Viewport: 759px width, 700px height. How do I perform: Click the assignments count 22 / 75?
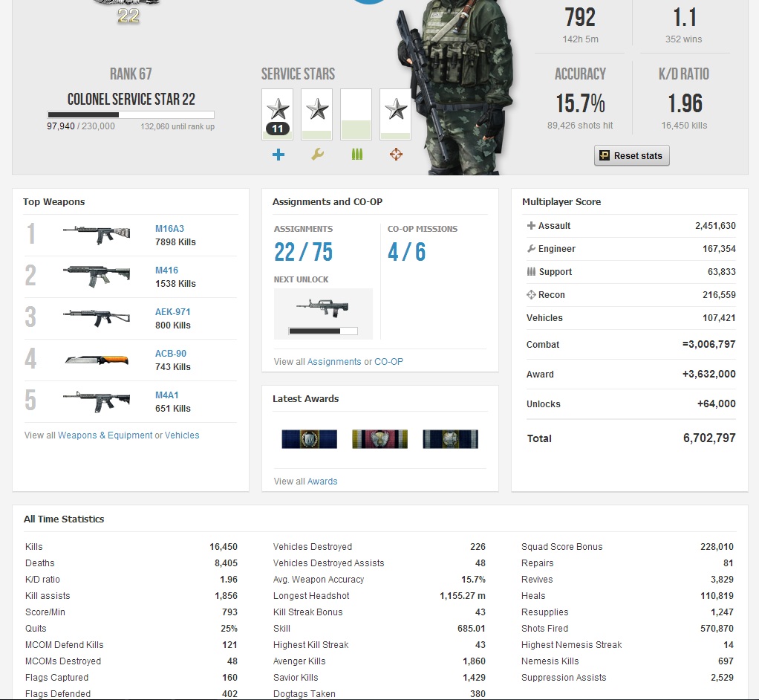coord(304,252)
